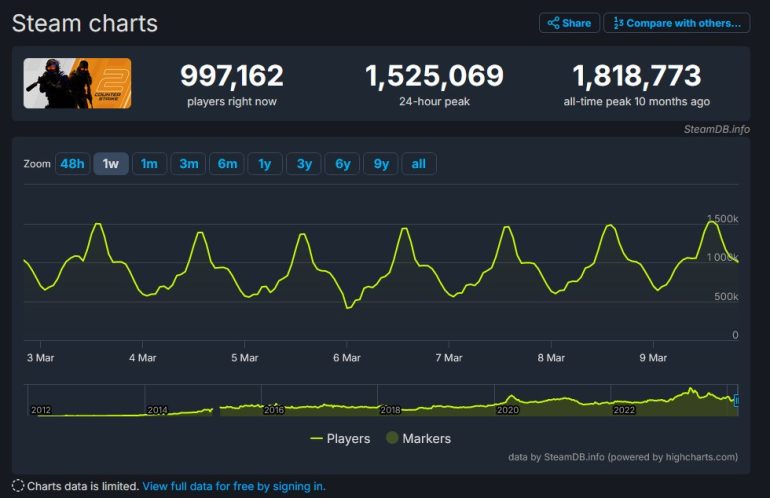Open Compare with others option
The width and height of the screenshot is (770, 498).
[x=677, y=23]
